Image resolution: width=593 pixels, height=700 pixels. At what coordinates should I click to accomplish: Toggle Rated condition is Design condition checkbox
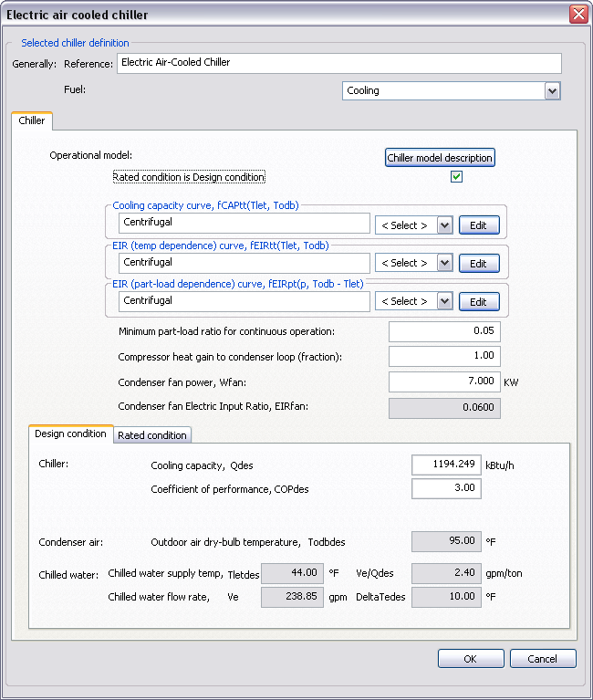[x=456, y=177]
